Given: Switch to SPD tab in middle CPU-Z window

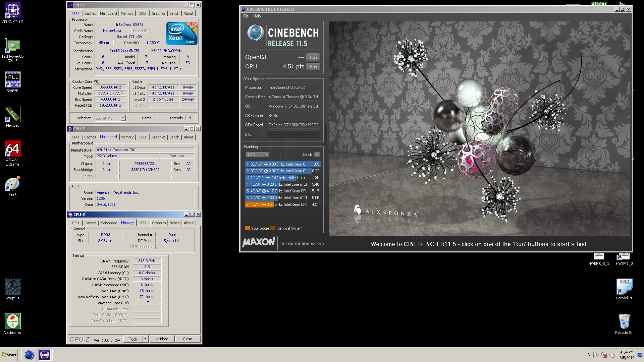Looking at the screenshot, I should [x=142, y=137].
